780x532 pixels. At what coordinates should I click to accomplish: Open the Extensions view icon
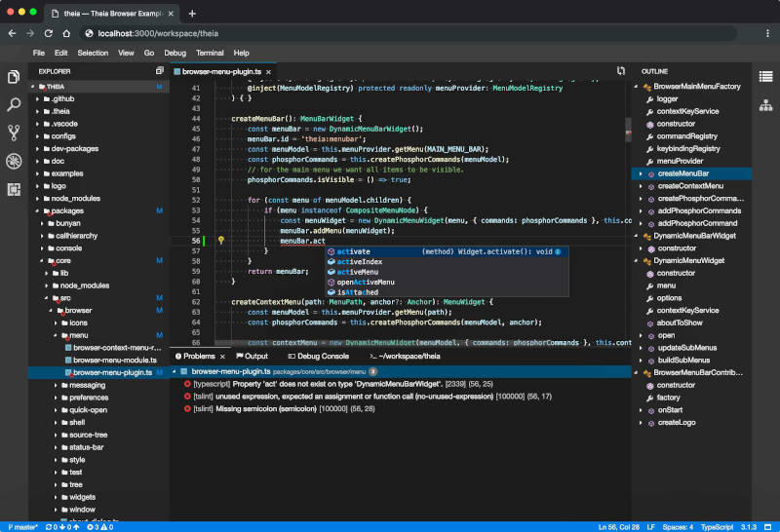coord(14,189)
